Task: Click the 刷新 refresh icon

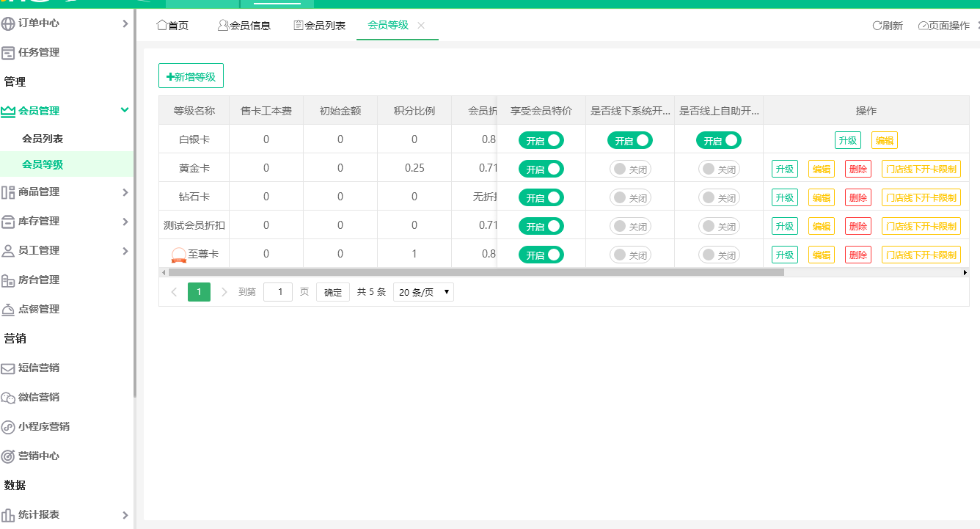Action: (877, 26)
